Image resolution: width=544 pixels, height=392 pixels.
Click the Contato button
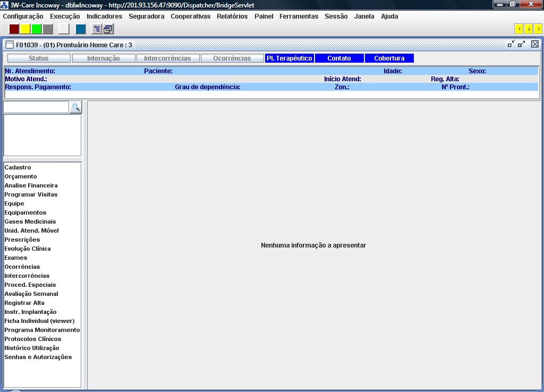pos(339,58)
